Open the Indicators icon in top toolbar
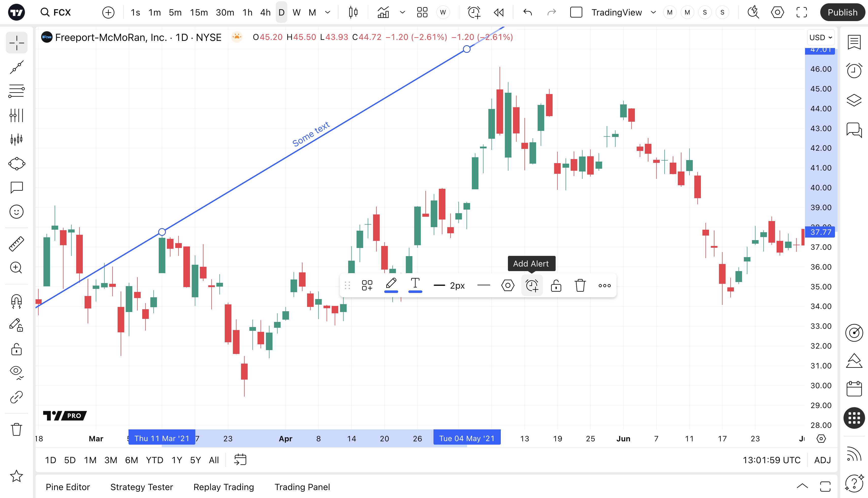This screenshot has width=868, height=498. pyautogui.click(x=383, y=13)
